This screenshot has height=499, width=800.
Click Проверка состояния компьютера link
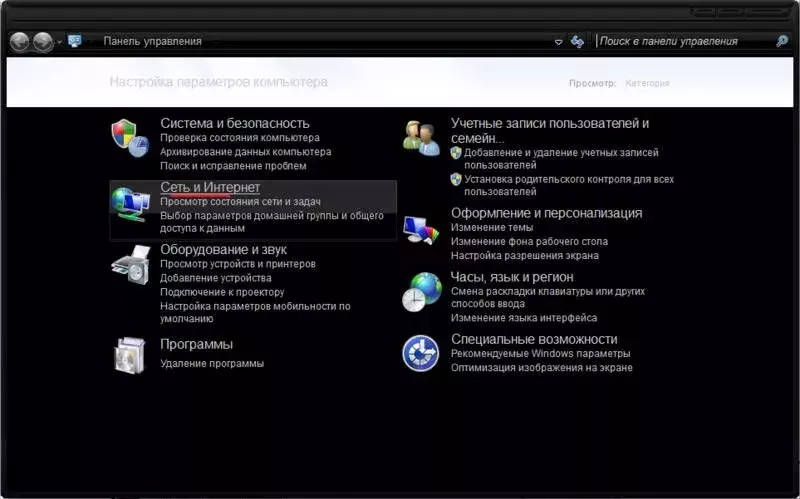tap(240, 138)
